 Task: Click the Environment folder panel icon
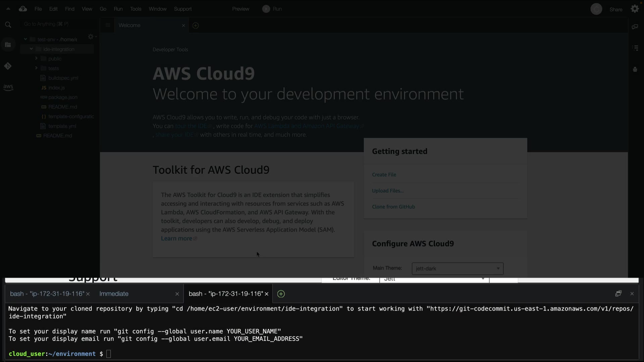[8, 45]
